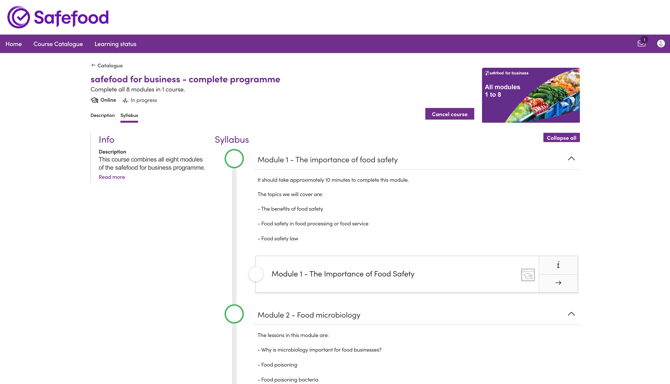670x384 pixels.
Task: Open the notifications inbox icon
Action: [641, 43]
